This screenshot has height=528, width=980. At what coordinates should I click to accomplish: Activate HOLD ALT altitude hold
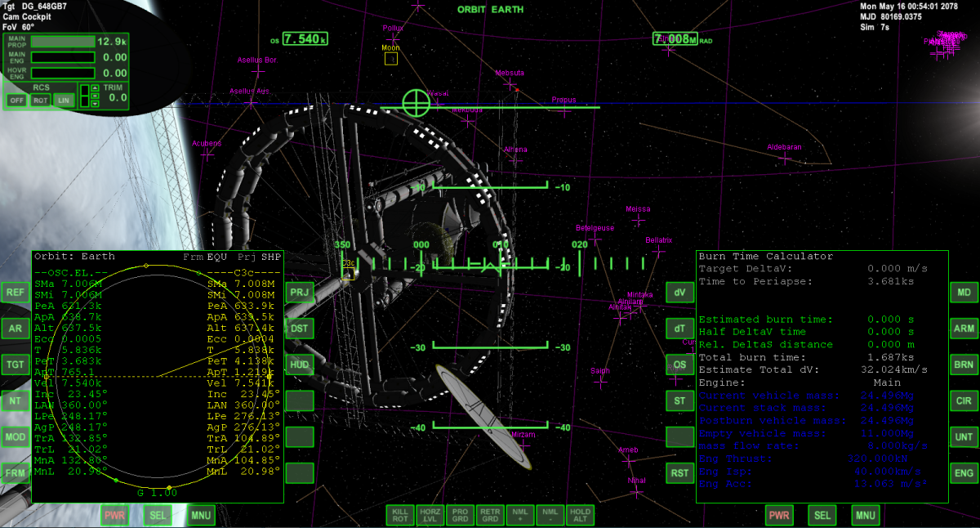tap(579, 515)
